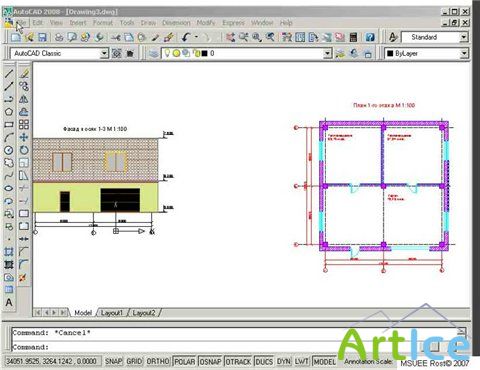The height and width of the screenshot is (370, 480).
Task: Pick the Ellipse tool
Action: 9,188
